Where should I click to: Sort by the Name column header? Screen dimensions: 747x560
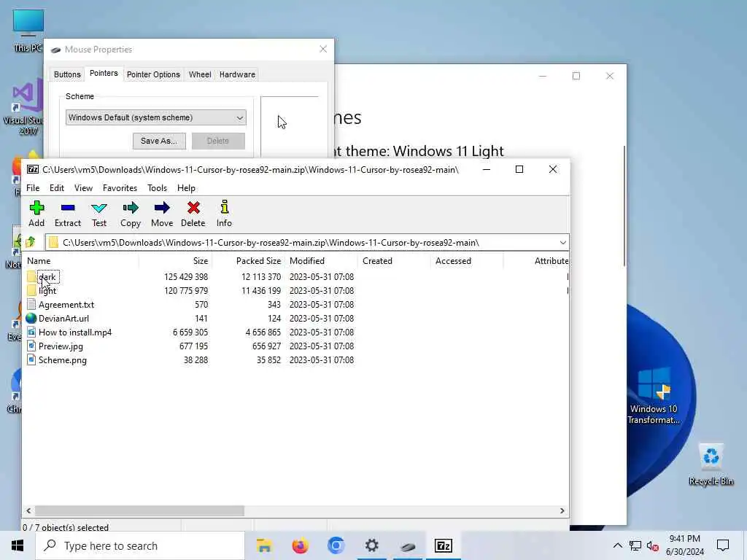(81, 261)
